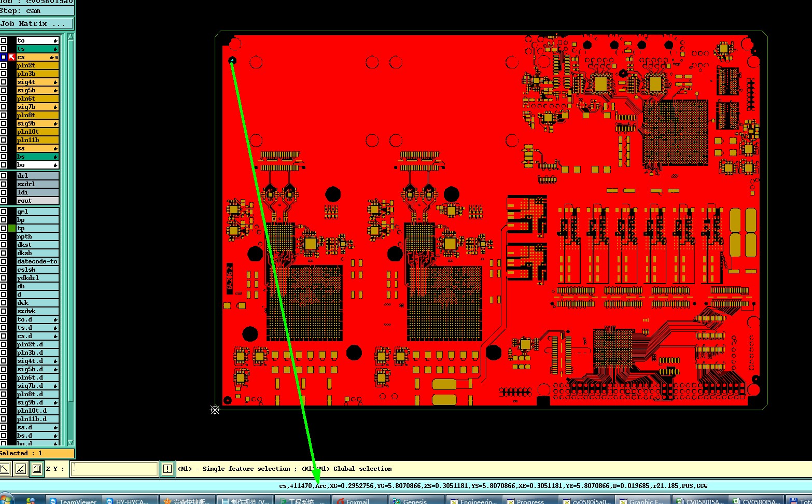Select the pln11b.d layer name
812x504 pixels.
pos(37,419)
